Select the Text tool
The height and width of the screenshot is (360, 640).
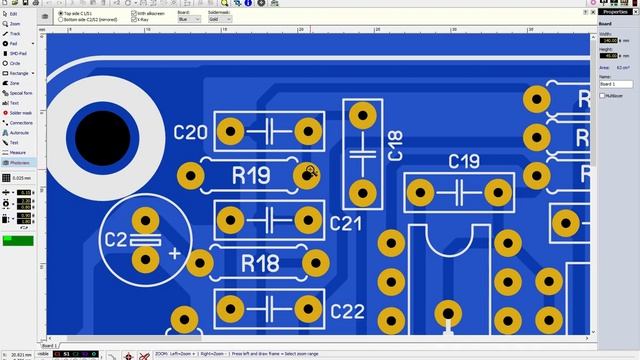(x=11, y=103)
